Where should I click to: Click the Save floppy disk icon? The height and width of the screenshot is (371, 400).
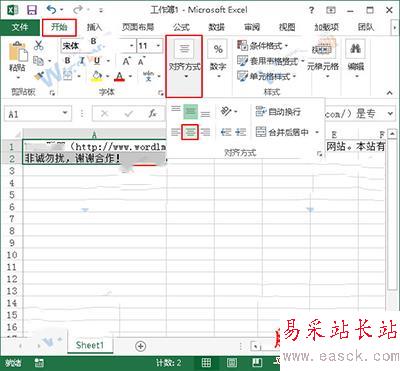pyautogui.click(x=32, y=10)
